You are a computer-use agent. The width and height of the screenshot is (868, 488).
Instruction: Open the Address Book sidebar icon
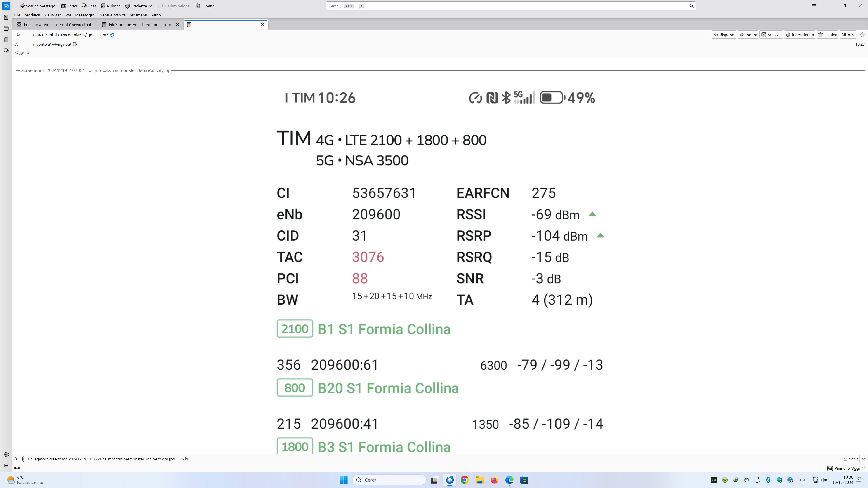click(x=6, y=18)
